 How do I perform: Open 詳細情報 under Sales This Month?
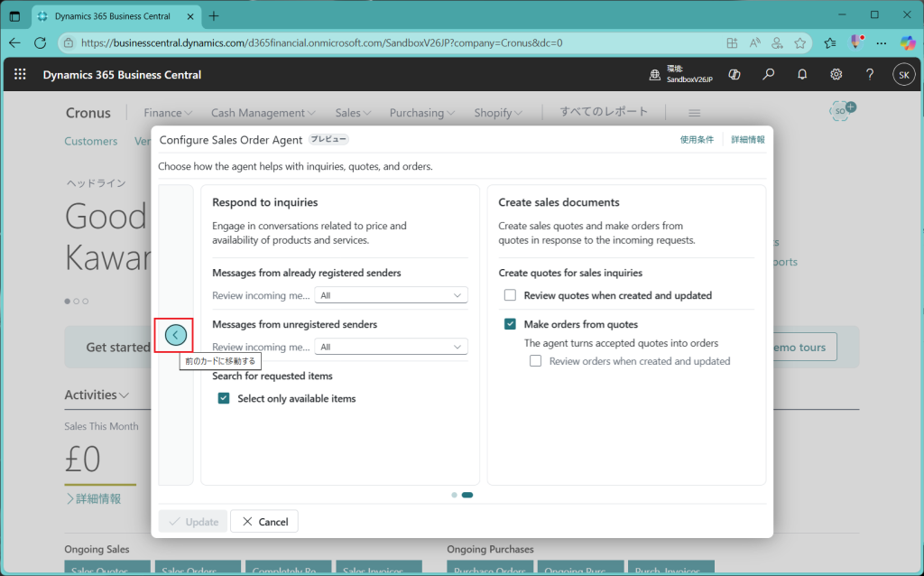click(x=94, y=498)
